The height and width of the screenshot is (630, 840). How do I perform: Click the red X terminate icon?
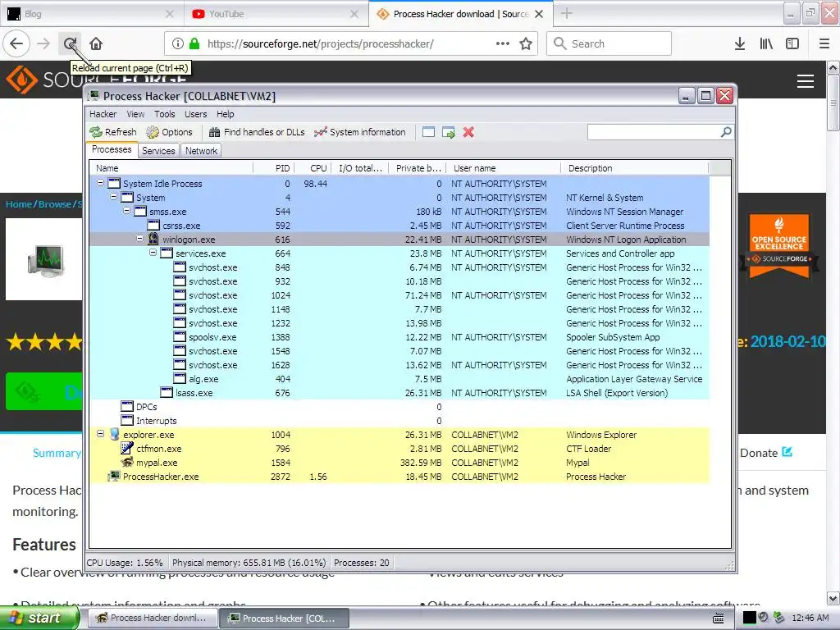point(468,132)
